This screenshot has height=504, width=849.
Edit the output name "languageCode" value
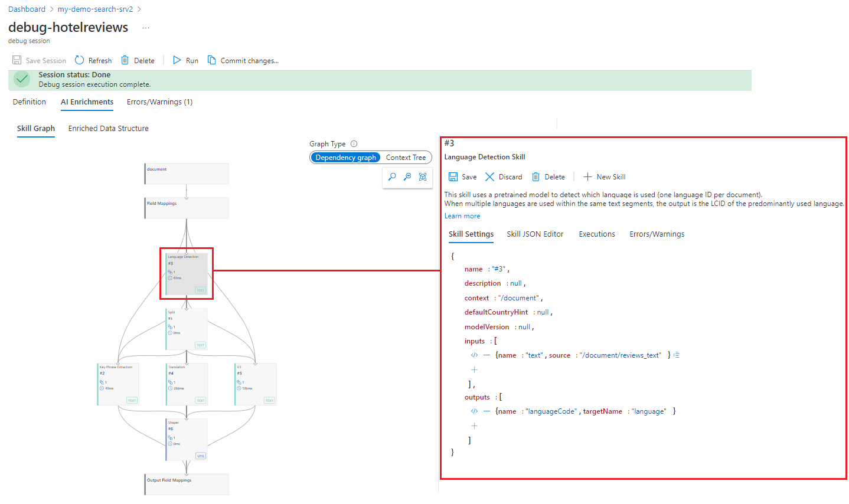[551, 411]
